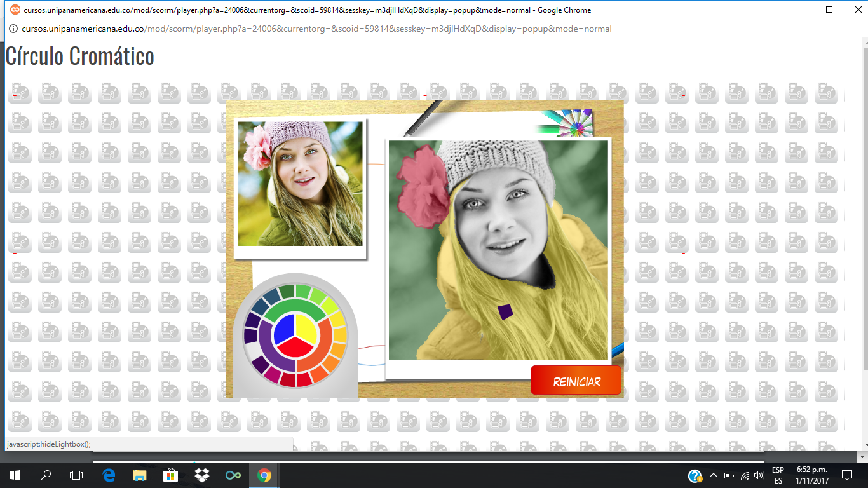Image resolution: width=868 pixels, height=488 pixels.
Task: Open the Action Center notifications icon
Action: click(846, 475)
